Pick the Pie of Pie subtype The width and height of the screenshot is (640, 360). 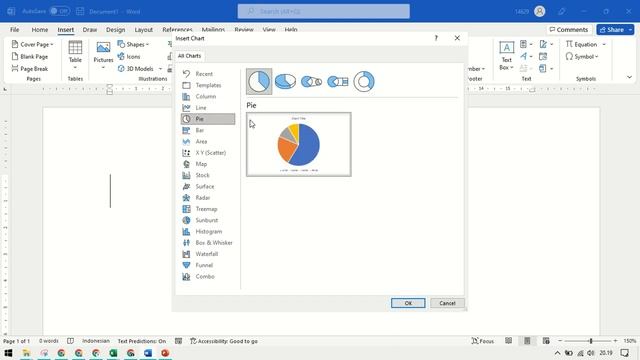311,82
